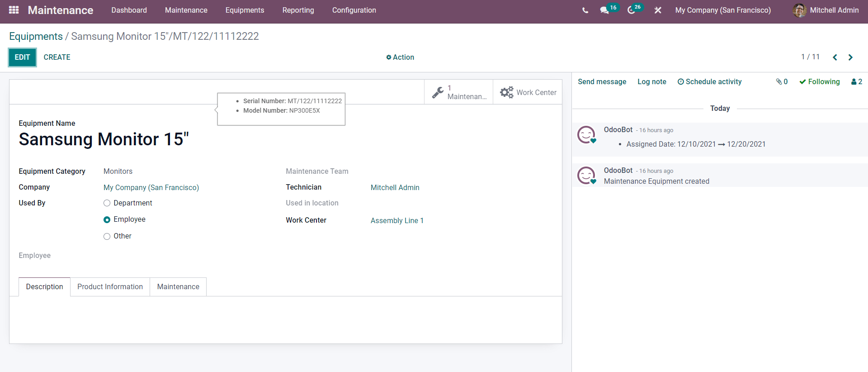The height and width of the screenshot is (372, 868).
Task: Click OdooBot avatar on Equipment created message
Action: click(x=587, y=176)
